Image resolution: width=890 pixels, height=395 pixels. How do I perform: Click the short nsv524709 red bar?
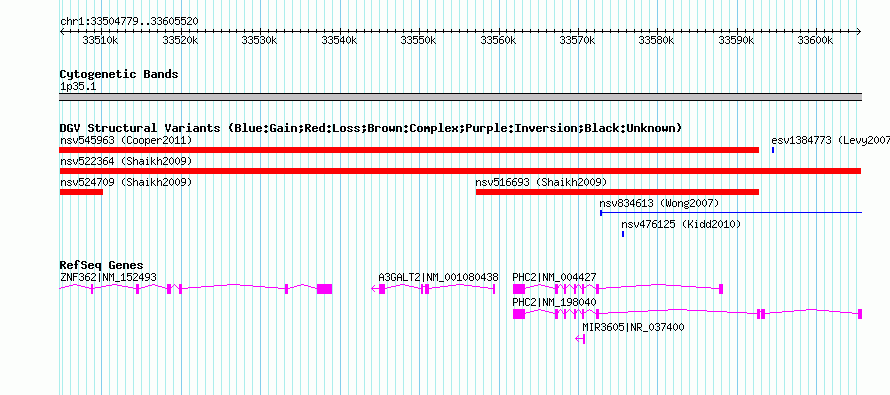click(81, 192)
